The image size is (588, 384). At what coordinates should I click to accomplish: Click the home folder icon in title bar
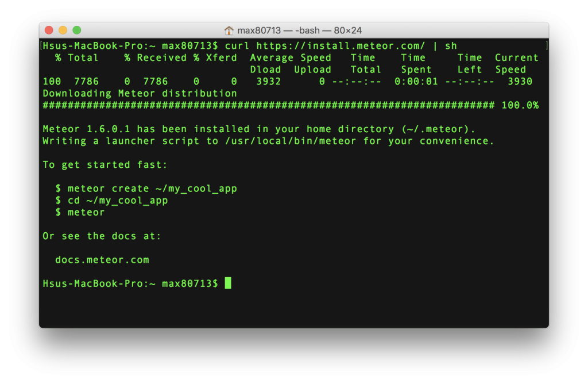click(229, 30)
